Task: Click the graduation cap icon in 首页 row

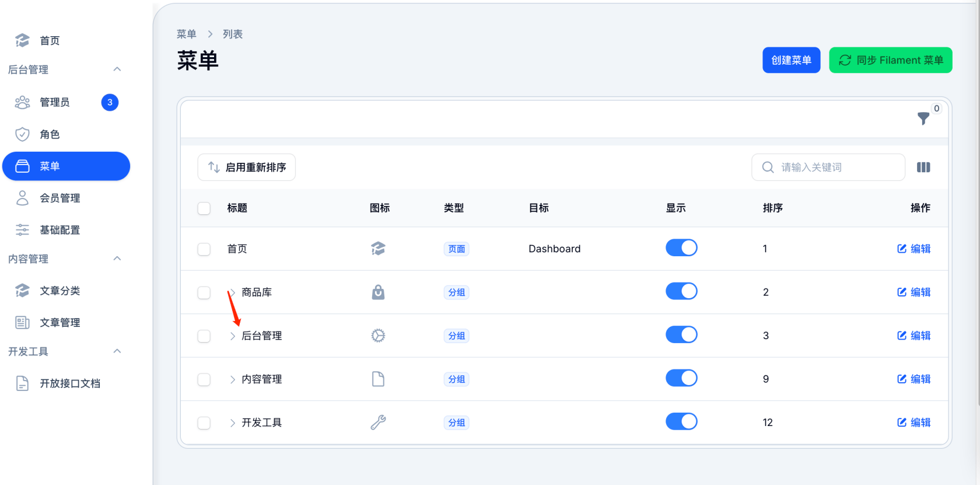Action: pyautogui.click(x=378, y=249)
